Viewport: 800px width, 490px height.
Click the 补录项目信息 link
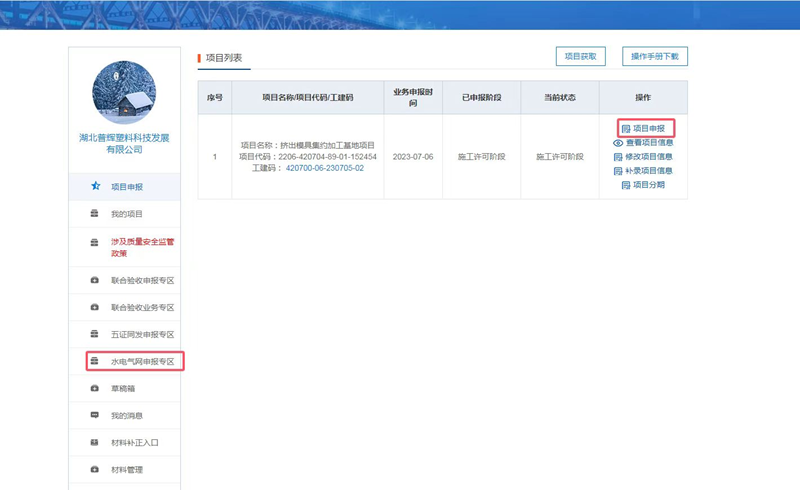pyautogui.click(x=649, y=171)
